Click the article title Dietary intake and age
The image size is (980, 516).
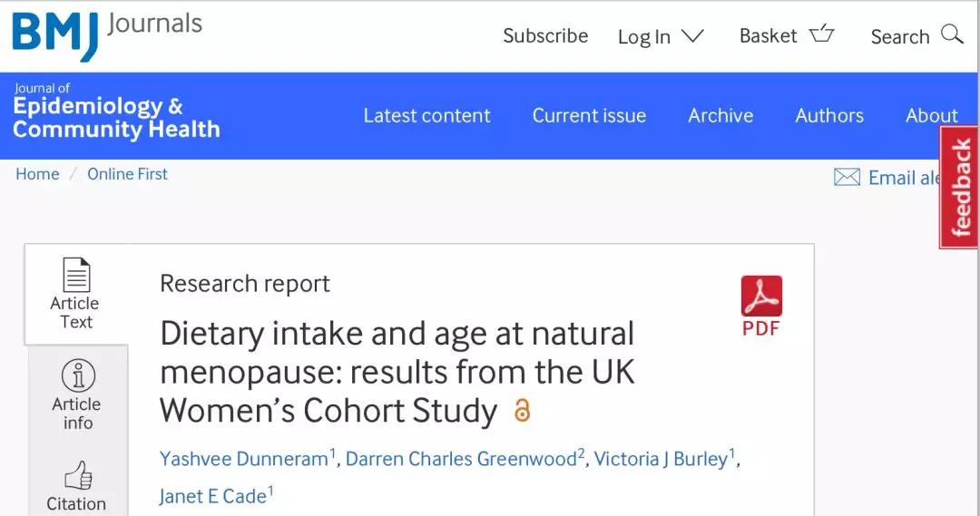[x=397, y=372]
